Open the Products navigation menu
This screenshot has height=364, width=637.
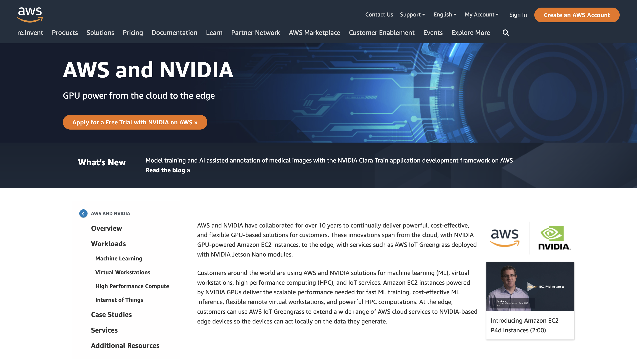click(x=65, y=32)
